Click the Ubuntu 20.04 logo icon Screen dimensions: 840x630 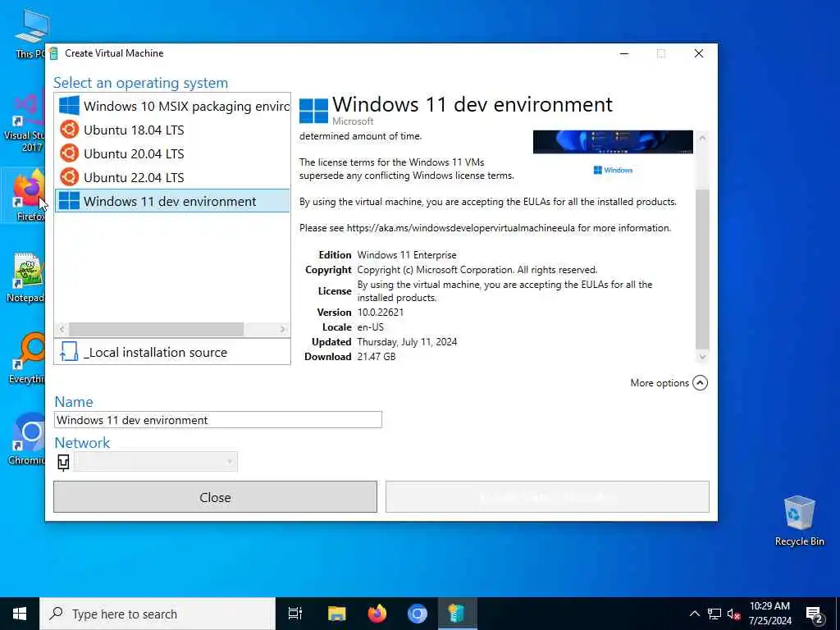tap(69, 153)
